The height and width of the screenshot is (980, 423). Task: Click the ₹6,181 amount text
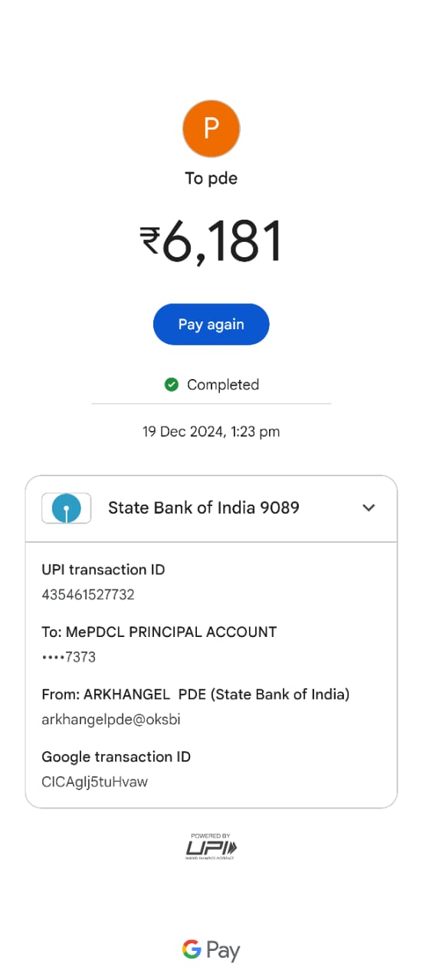click(x=211, y=241)
